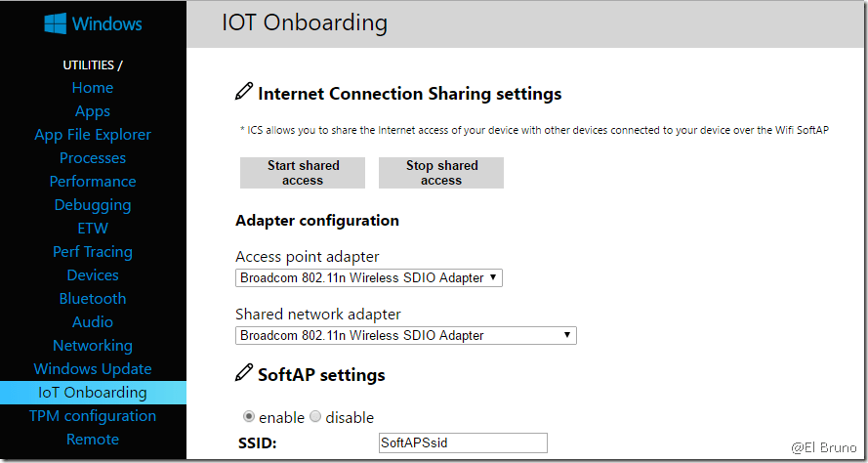The width and height of the screenshot is (868, 463).
Task: Navigate to App File Explorer
Action: [x=93, y=135]
